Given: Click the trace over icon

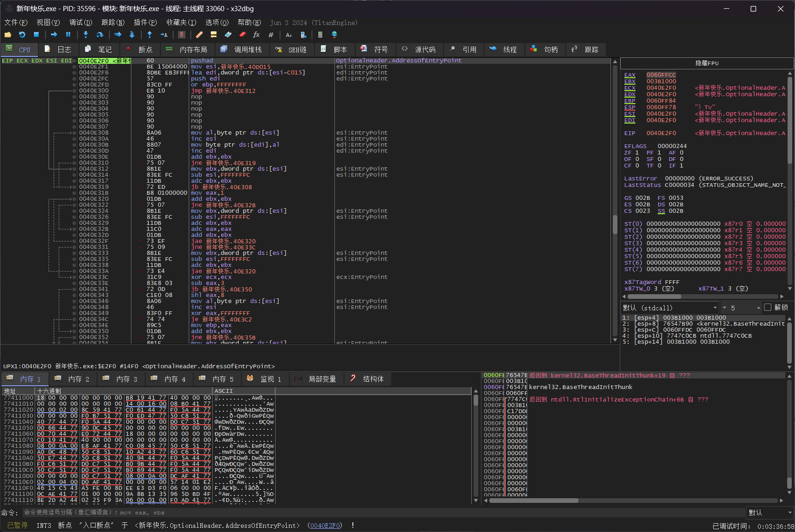Looking at the screenshot, I should 132,35.
